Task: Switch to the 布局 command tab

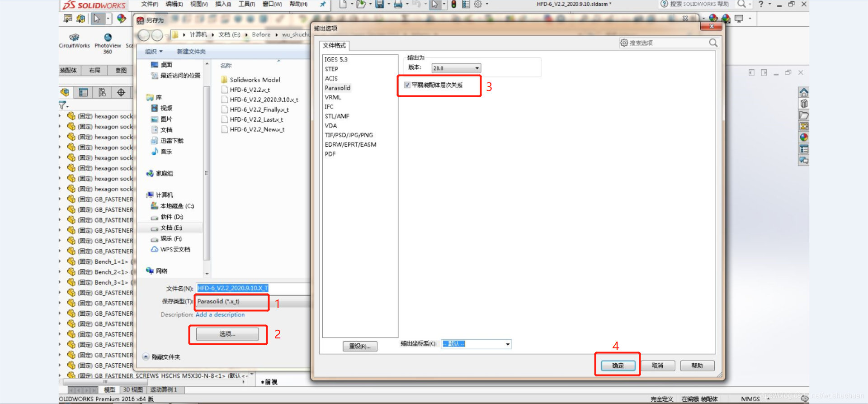Action: coord(94,70)
